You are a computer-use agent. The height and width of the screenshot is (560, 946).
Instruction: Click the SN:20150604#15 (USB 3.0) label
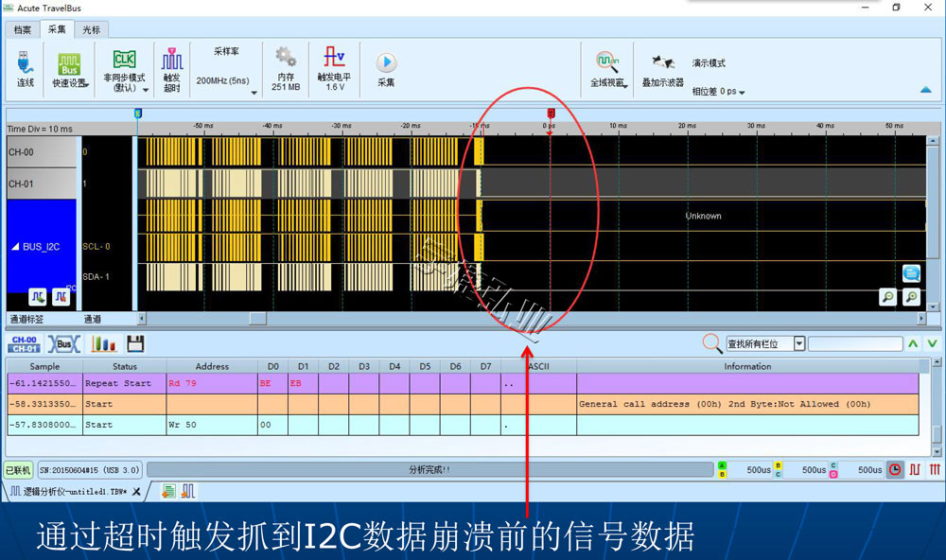(x=89, y=469)
